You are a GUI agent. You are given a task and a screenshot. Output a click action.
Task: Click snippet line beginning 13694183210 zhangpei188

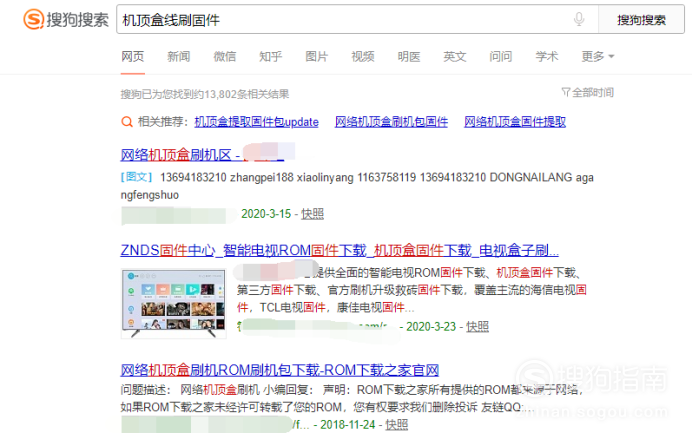tap(376, 177)
